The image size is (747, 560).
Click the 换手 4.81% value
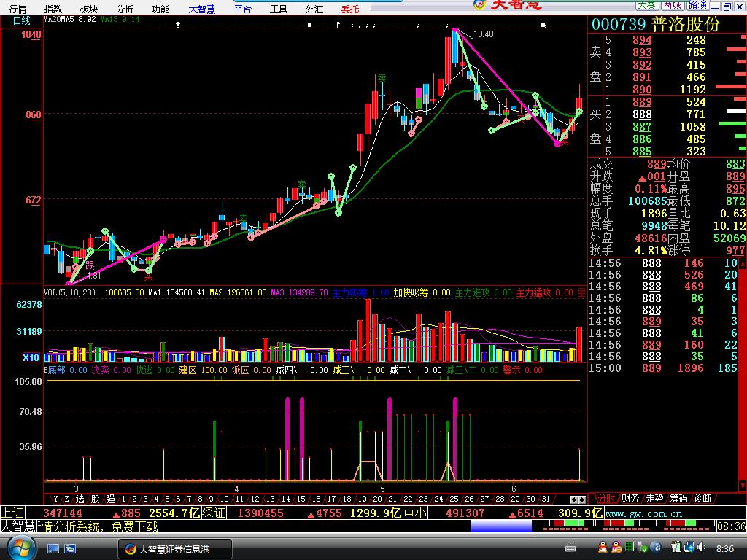point(651,250)
